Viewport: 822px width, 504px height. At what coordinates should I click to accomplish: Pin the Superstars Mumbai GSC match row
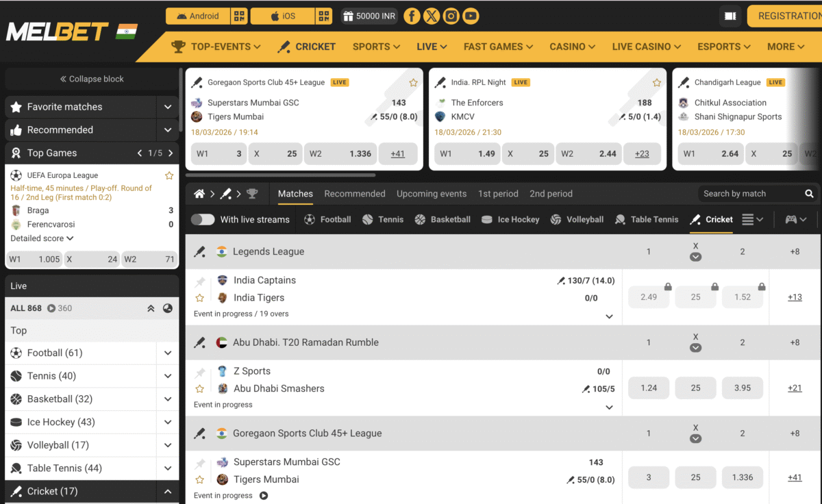pyautogui.click(x=199, y=464)
